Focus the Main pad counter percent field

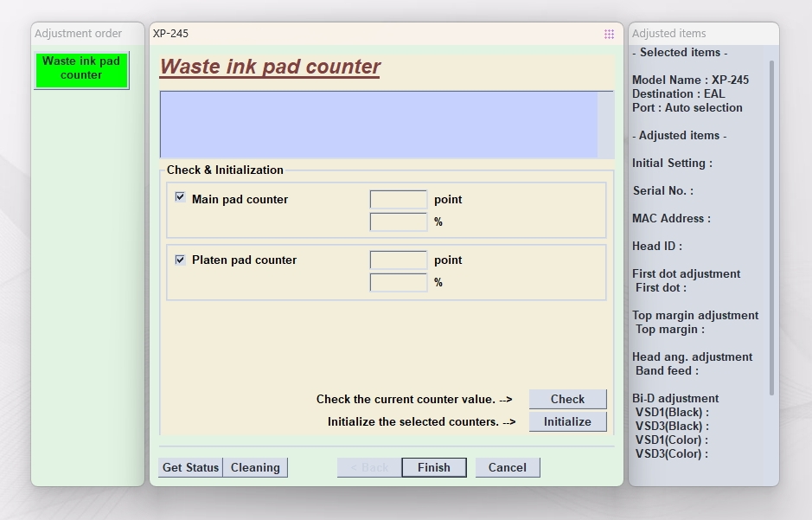(x=398, y=222)
